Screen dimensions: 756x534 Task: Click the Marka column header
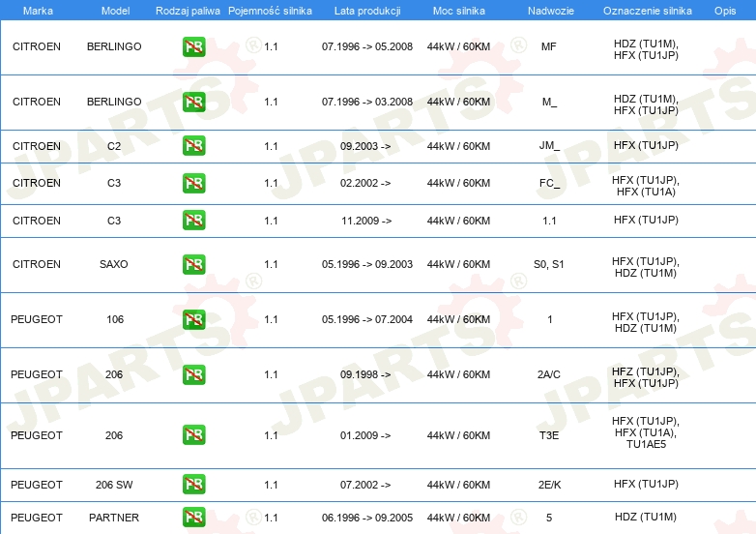click(x=37, y=10)
